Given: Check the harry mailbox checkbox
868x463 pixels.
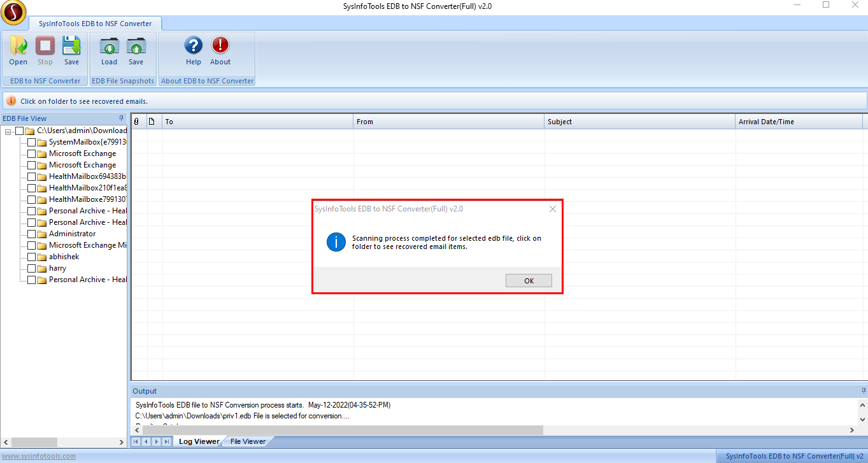Looking at the screenshot, I should [32, 268].
